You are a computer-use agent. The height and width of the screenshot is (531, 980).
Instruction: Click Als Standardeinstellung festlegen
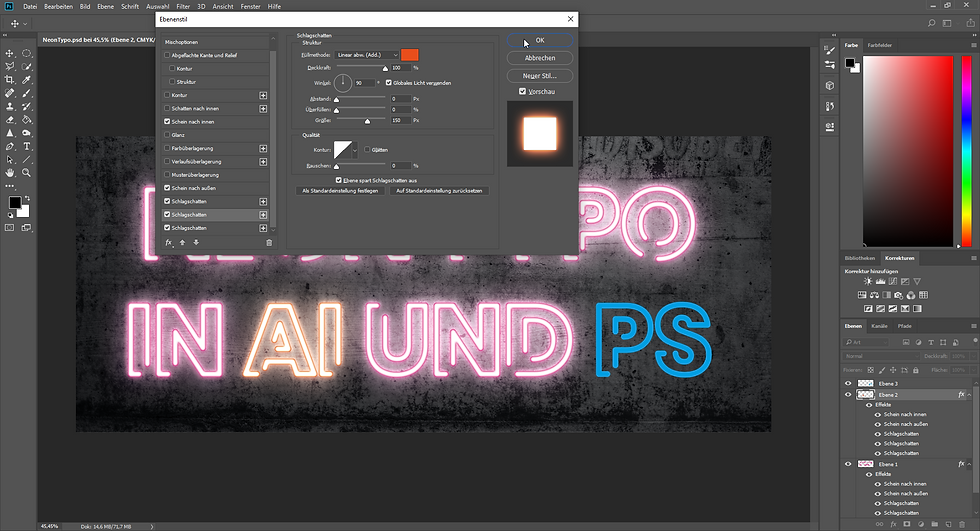pyautogui.click(x=340, y=191)
